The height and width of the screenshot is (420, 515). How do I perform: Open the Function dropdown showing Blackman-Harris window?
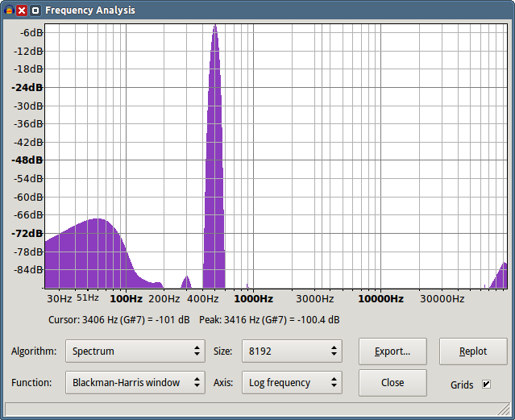click(x=135, y=383)
